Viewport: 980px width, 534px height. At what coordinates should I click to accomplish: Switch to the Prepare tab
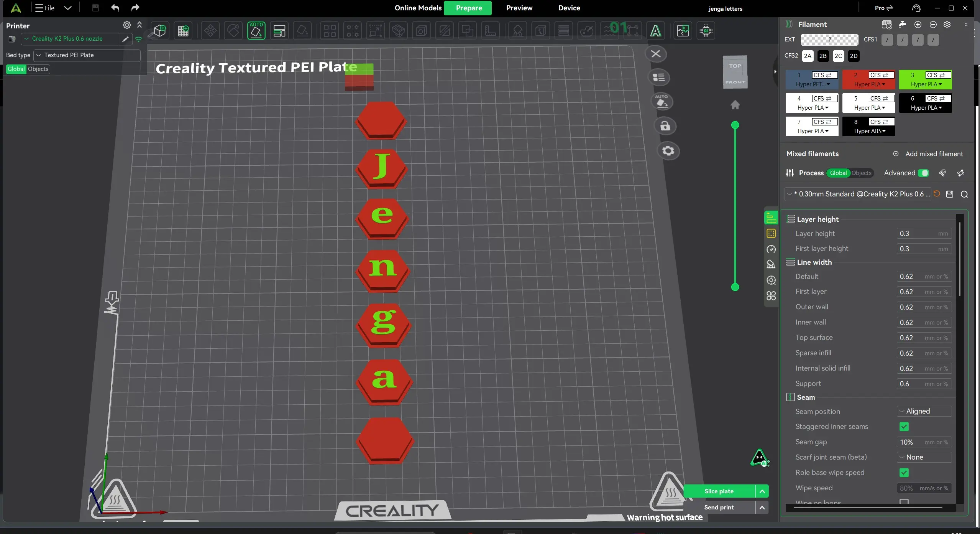pyautogui.click(x=468, y=8)
